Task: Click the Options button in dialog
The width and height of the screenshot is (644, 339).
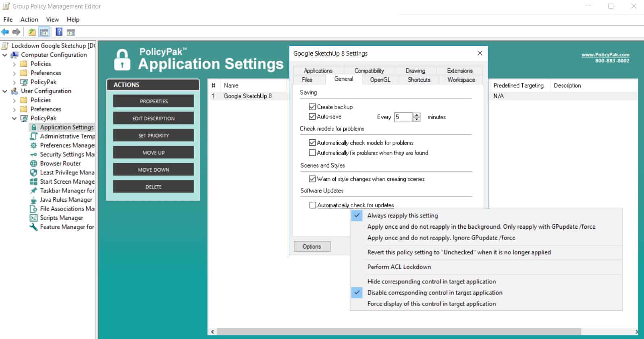Action: click(312, 246)
